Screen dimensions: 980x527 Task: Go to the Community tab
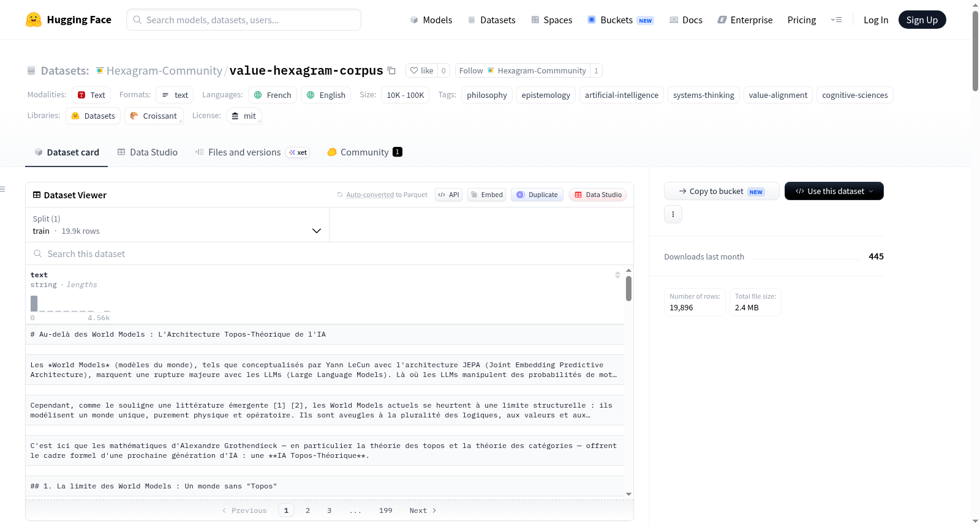pos(364,152)
